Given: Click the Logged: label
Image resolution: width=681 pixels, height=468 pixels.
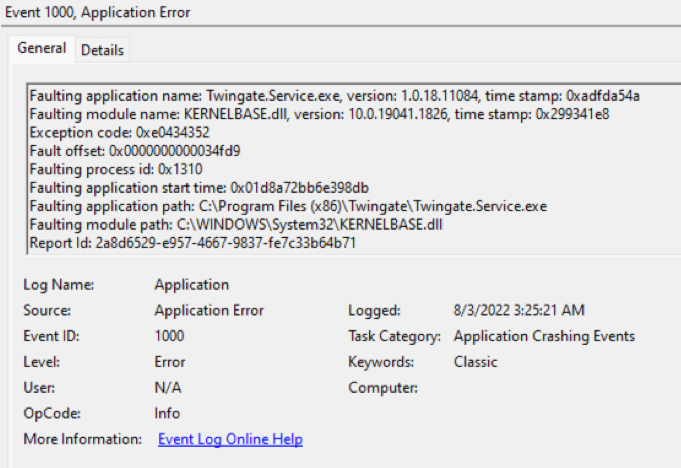Looking at the screenshot, I should 374,310.
